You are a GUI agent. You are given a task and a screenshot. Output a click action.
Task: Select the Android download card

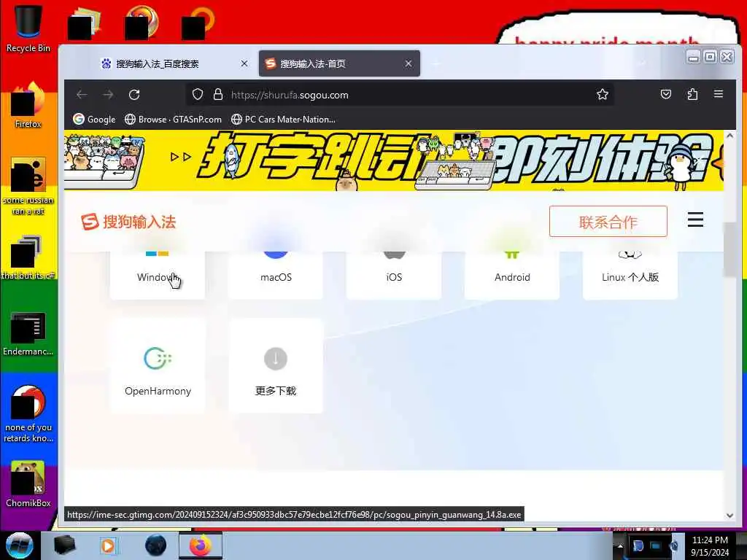tap(512, 275)
